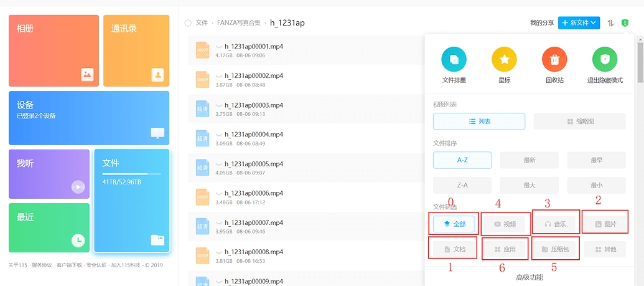Expand options arrow for h_1231ap00004.mp4

[218, 135]
